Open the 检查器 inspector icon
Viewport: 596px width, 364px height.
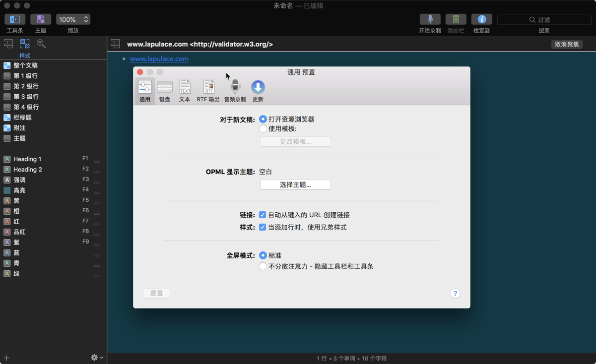click(x=481, y=20)
